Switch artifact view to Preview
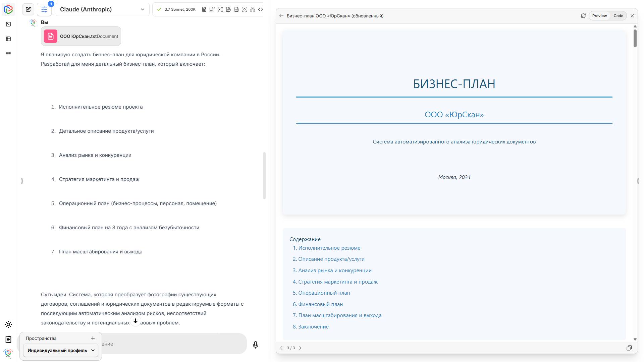The image size is (644, 362). click(599, 16)
